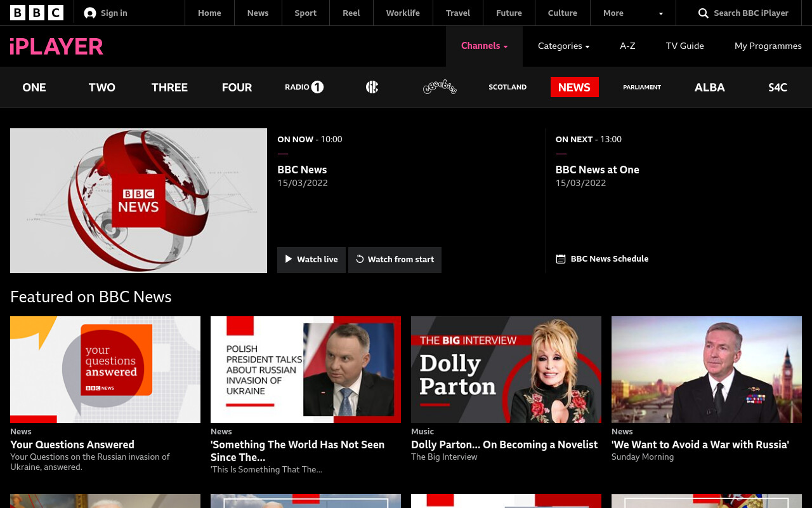Open the Categories dropdown
This screenshot has height=508, width=812.
pos(563,46)
